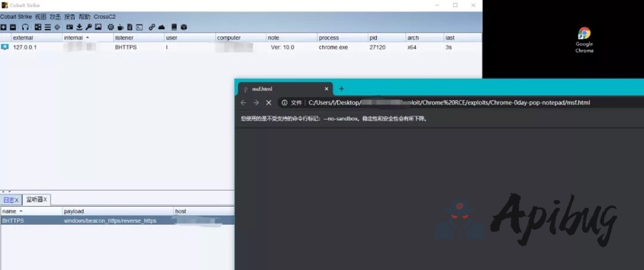Screen dimensions: 644x270
Task: Click the disconnect minus icon in toolbar
Action: [x=13, y=27]
